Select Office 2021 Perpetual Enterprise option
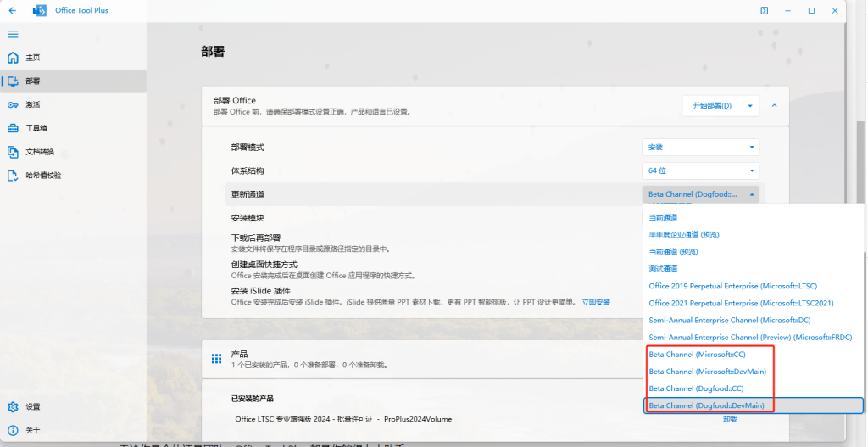The image size is (868, 447). (754, 304)
